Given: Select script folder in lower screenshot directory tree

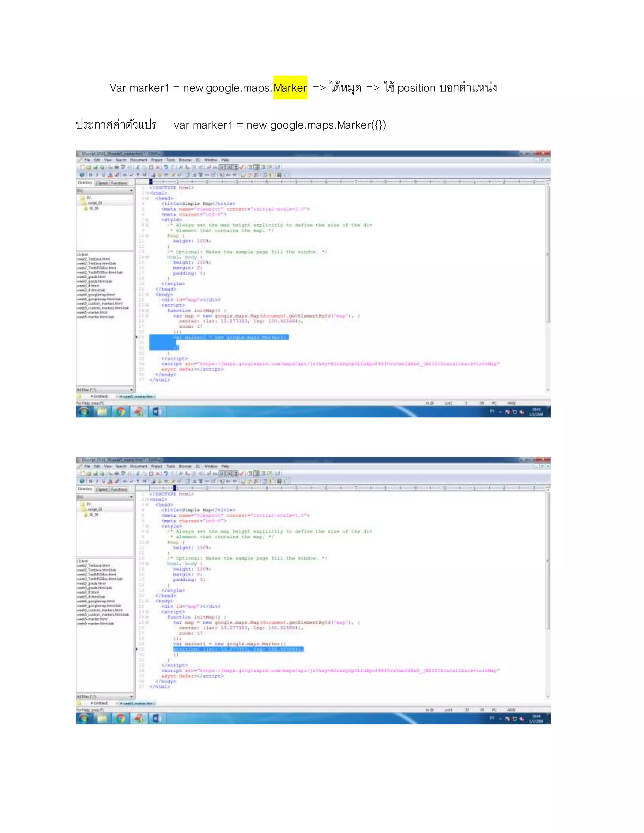Looking at the screenshot, I should point(92,509).
